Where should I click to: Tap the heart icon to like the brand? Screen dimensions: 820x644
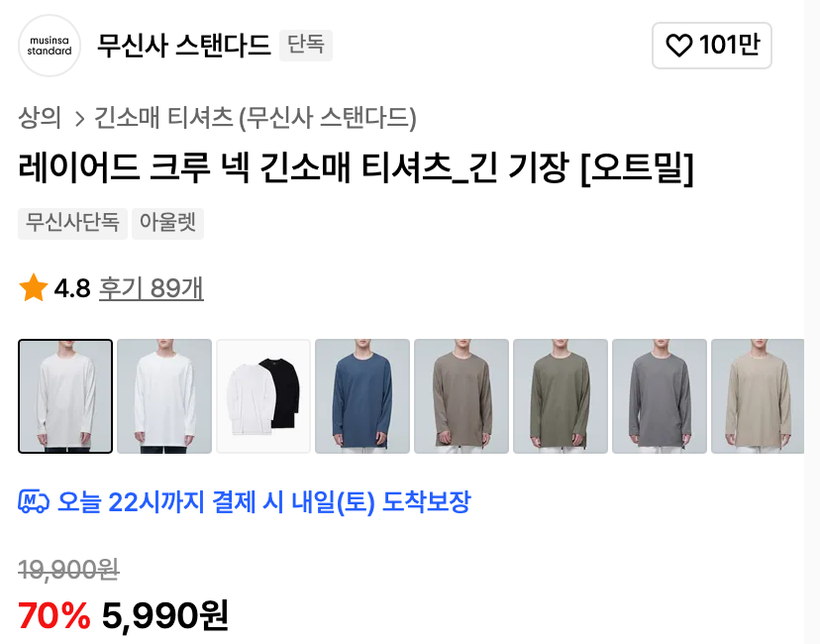coord(678,45)
